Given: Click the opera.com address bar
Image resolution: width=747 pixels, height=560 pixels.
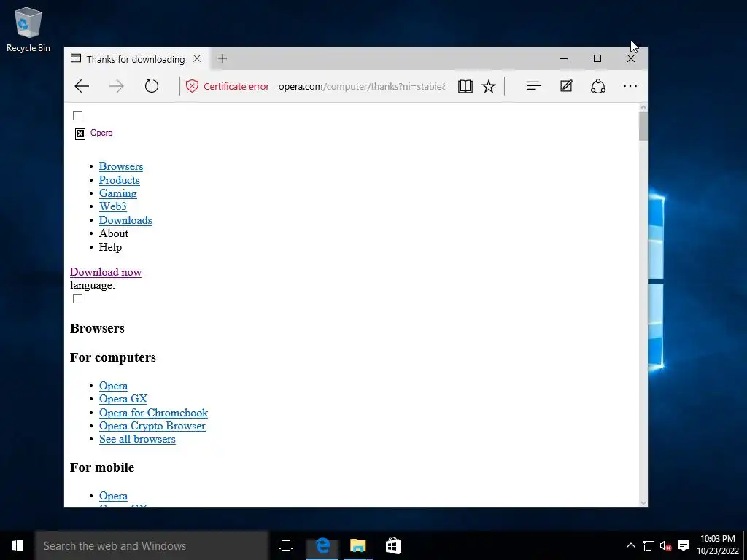Looking at the screenshot, I should pos(362,86).
